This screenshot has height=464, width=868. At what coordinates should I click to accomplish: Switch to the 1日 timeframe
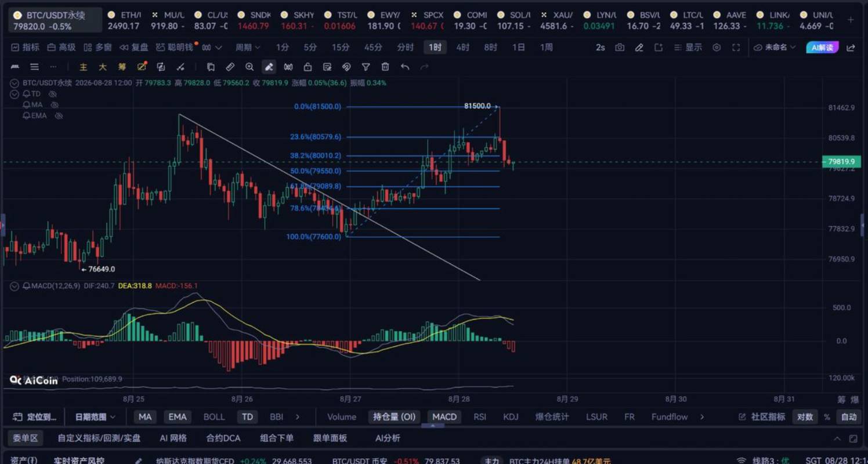point(519,48)
